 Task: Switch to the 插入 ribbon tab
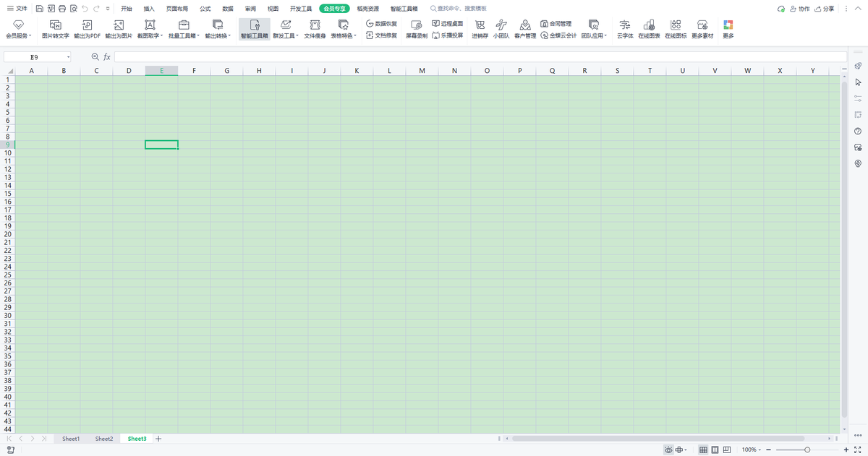pos(149,9)
